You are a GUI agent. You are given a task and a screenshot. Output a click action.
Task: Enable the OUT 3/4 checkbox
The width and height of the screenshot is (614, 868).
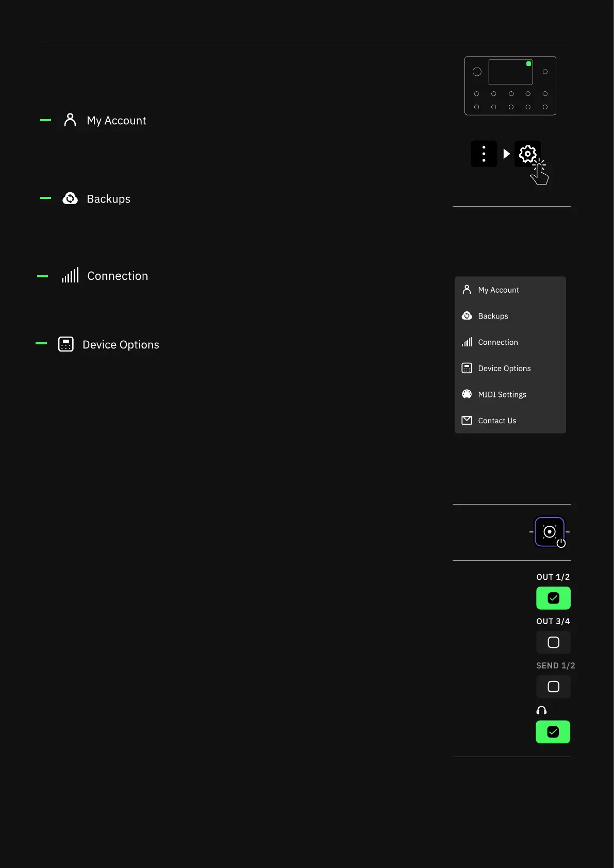click(x=553, y=642)
